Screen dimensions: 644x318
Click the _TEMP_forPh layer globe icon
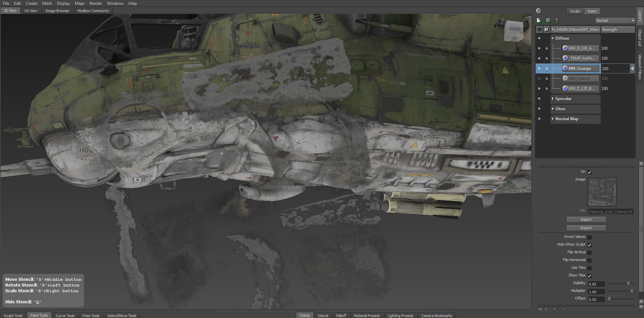click(565, 58)
